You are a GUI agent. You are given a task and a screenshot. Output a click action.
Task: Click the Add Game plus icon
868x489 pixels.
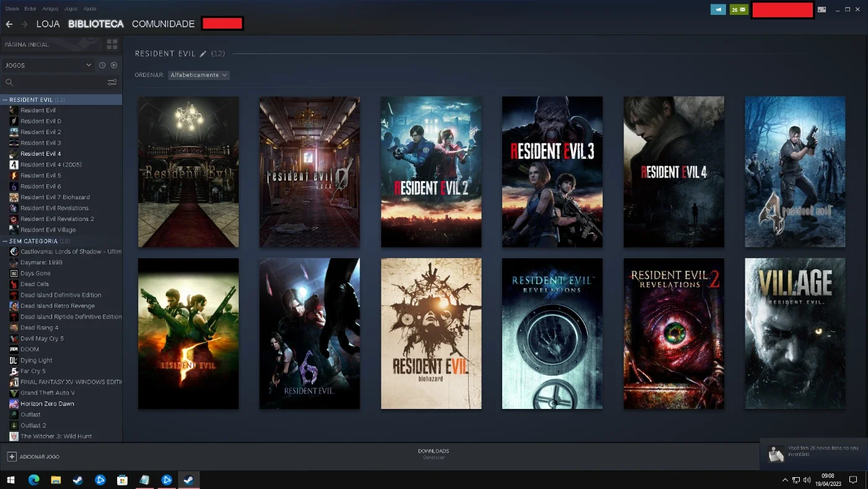tap(12, 456)
